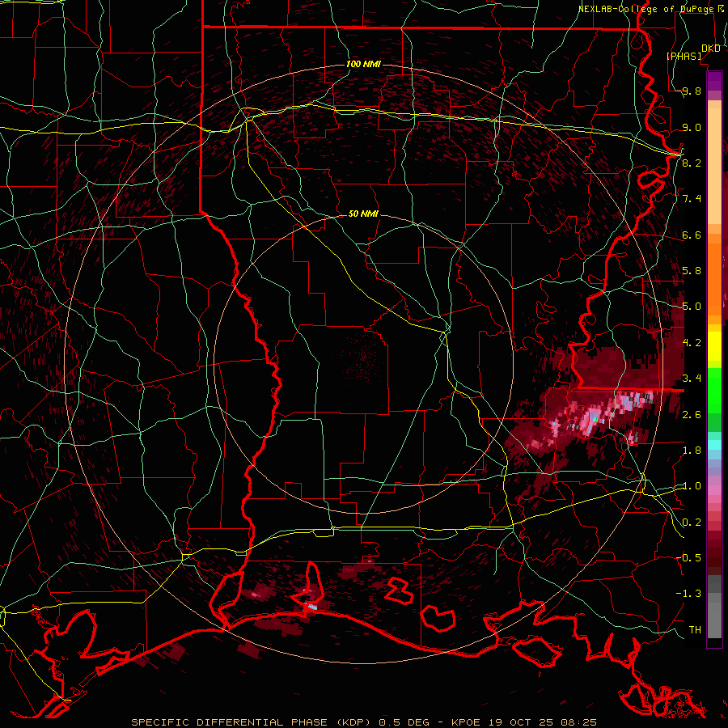Screen dimensions: 728x728
Task: Click the 4.2 scale label
Action: pos(692,343)
